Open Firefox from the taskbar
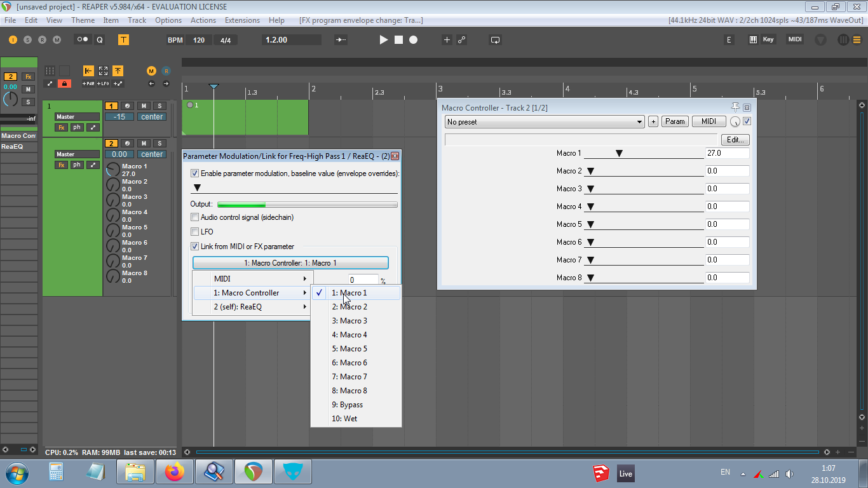The height and width of the screenshot is (488, 868). pyautogui.click(x=174, y=472)
